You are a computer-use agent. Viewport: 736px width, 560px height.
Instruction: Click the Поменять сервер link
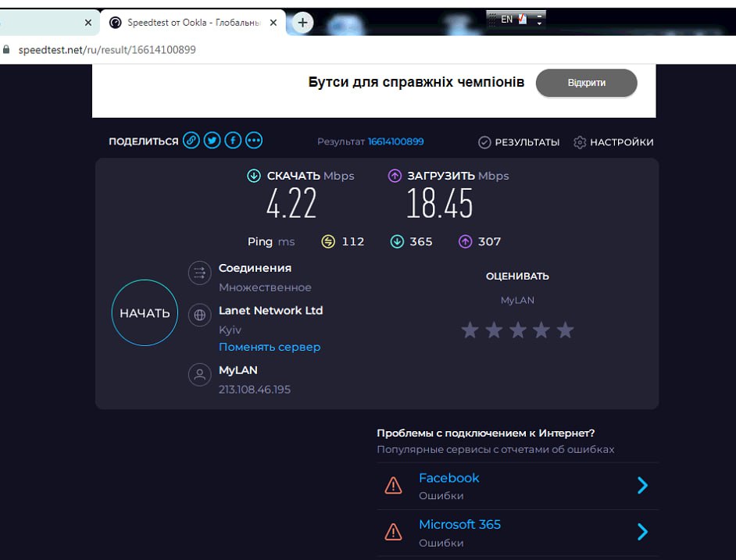(270, 347)
